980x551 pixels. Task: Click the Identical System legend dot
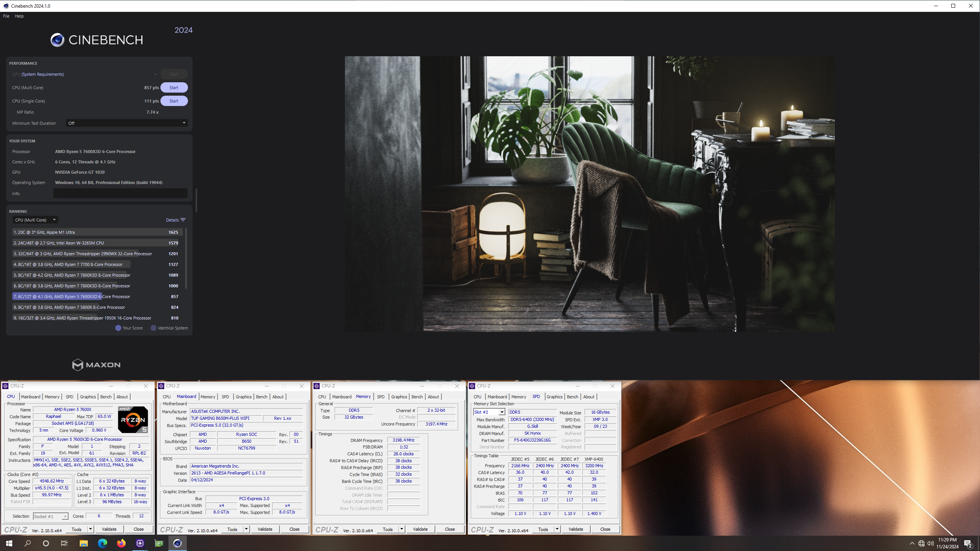[x=154, y=328]
